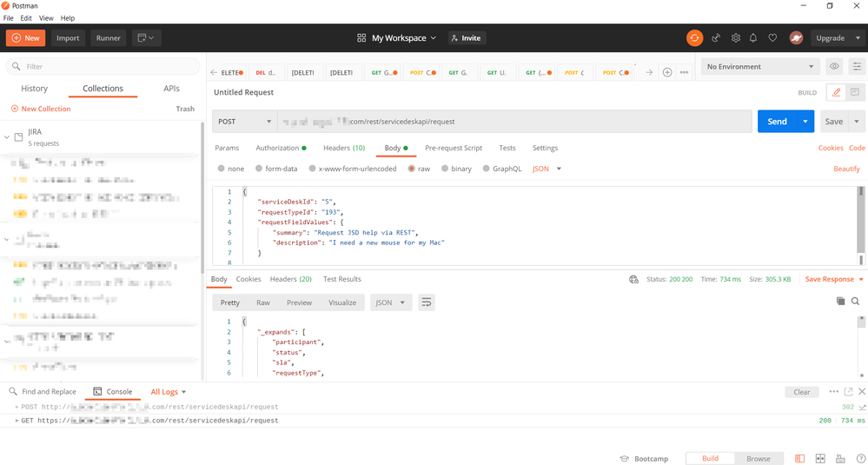Open the help question mark icon
Screen dimensions: 868x465
(860, 458)
